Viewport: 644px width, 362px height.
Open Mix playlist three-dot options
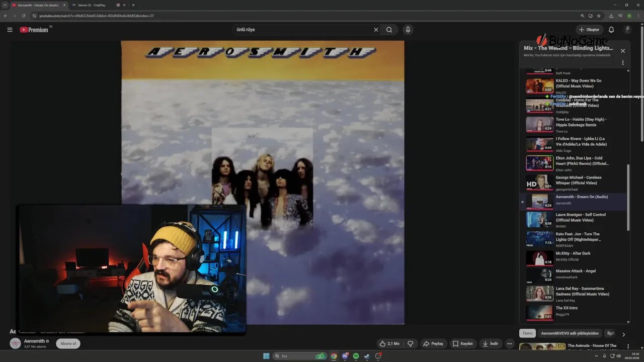click(623, 63)
